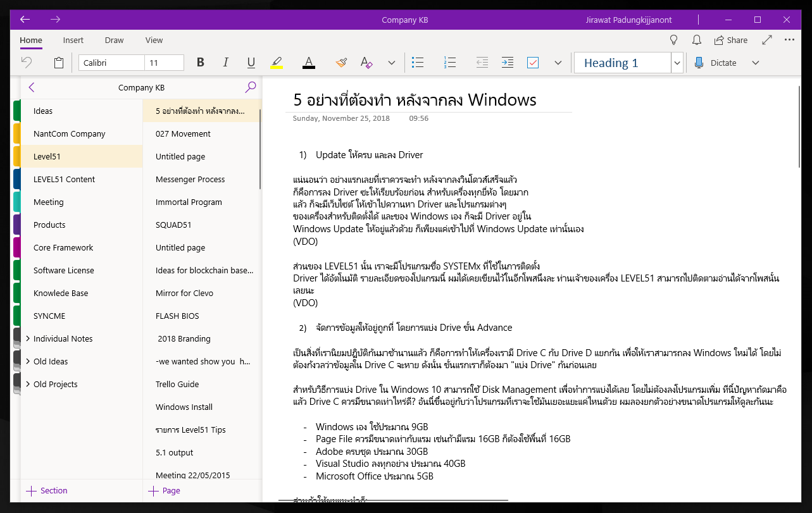Viewport: 812px width, 513px height.
Task: Apply the yellow text highlight color
Action: tap(277, 63)
